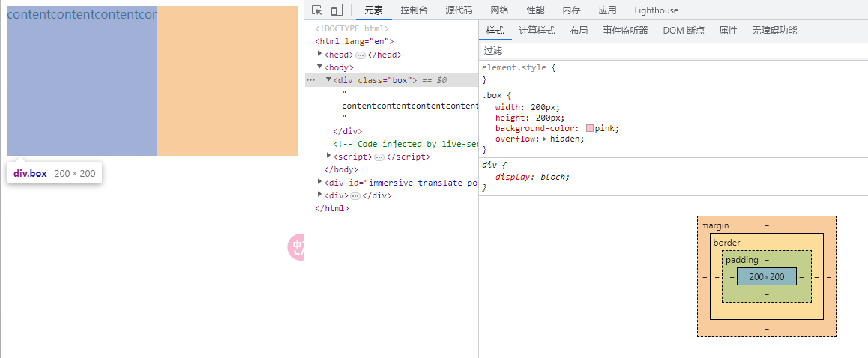Expand the head node arrow

tap(320, 54)
